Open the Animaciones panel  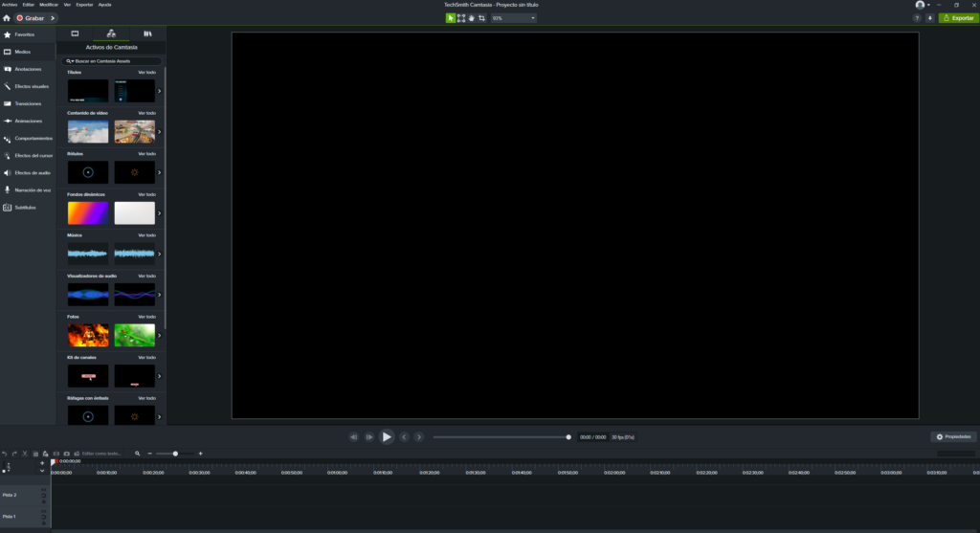click(x=28, y=122)
